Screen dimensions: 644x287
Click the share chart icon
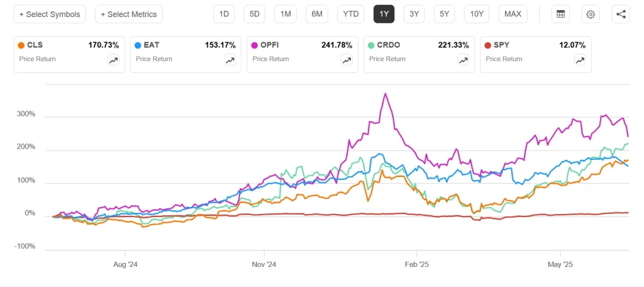click(621, 14)
